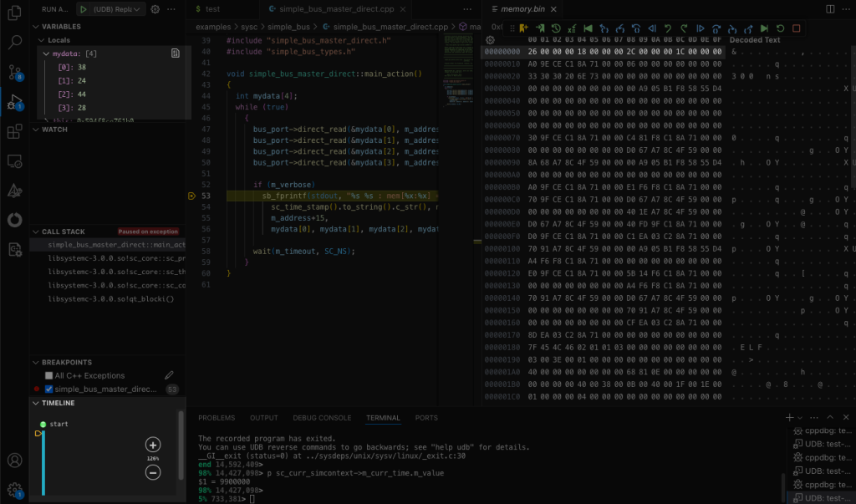856x504 pixels.
Task: Click the sysc breadcrumb segment
Action: pos(249,26)
